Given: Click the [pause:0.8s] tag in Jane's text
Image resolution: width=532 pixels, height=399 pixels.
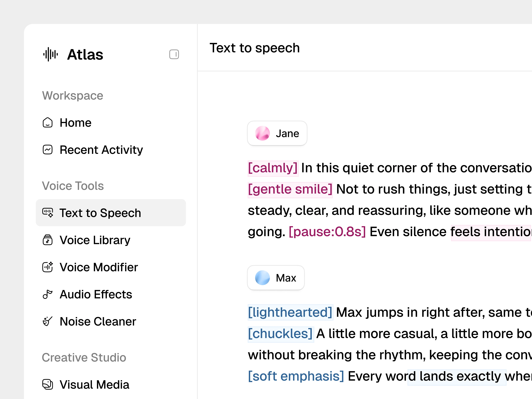Looking at the screenshot, I should [327, 232].
